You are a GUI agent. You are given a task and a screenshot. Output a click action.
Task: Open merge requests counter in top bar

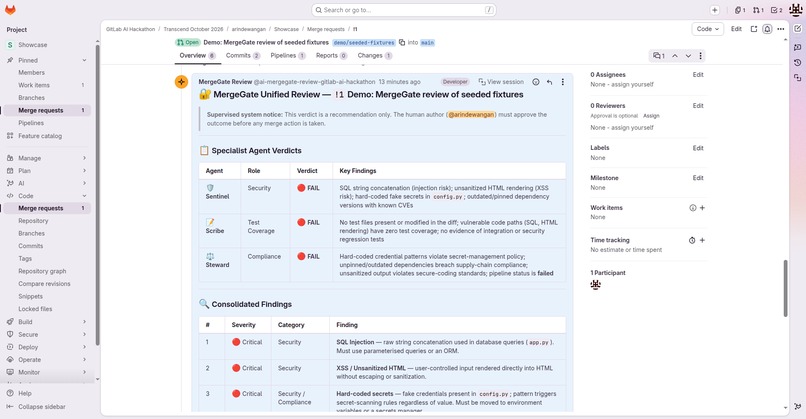click(758, 10)
